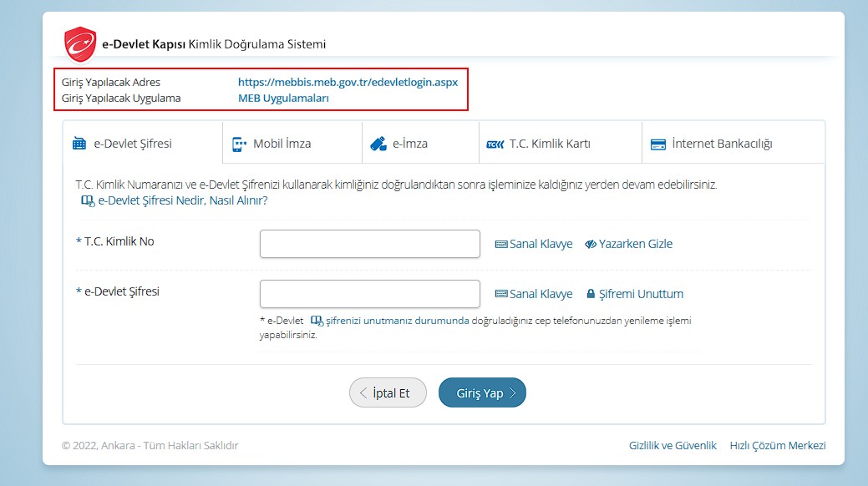Click the e-Devlet Kapısı shield logo

(81, 43)
